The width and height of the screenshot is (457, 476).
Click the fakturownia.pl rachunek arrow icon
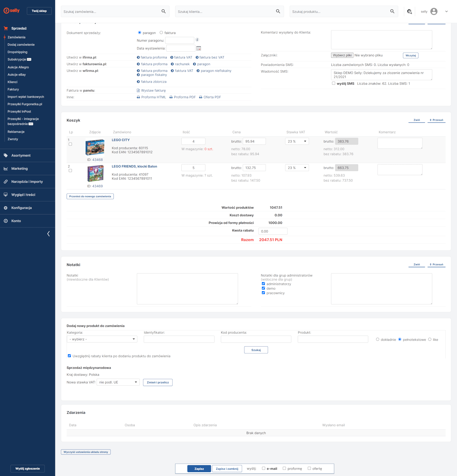pyautogui.click(x=172, y=64)
